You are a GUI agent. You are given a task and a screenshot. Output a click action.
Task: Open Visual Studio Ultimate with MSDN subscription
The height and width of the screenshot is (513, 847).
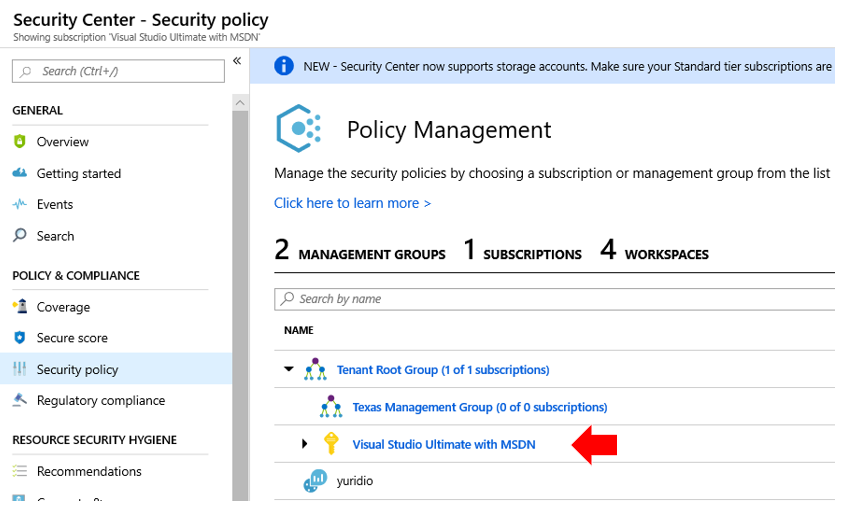coord(444,445)
